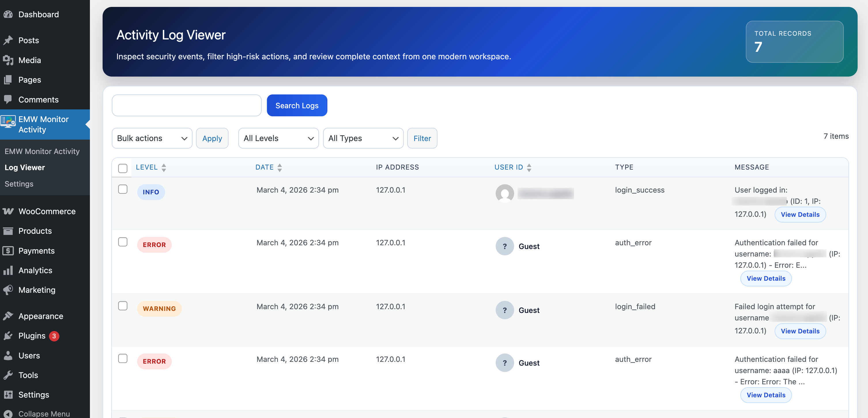Screen dimensions: 868x418
Task: Click the Plugins plug icon
Action: pos(8,336)
